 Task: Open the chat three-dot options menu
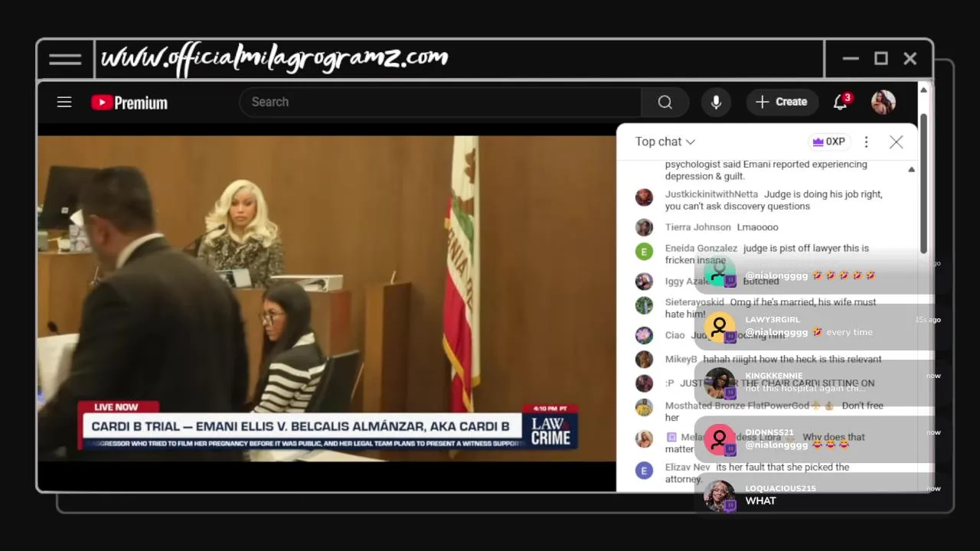click(x=866, y=142)
